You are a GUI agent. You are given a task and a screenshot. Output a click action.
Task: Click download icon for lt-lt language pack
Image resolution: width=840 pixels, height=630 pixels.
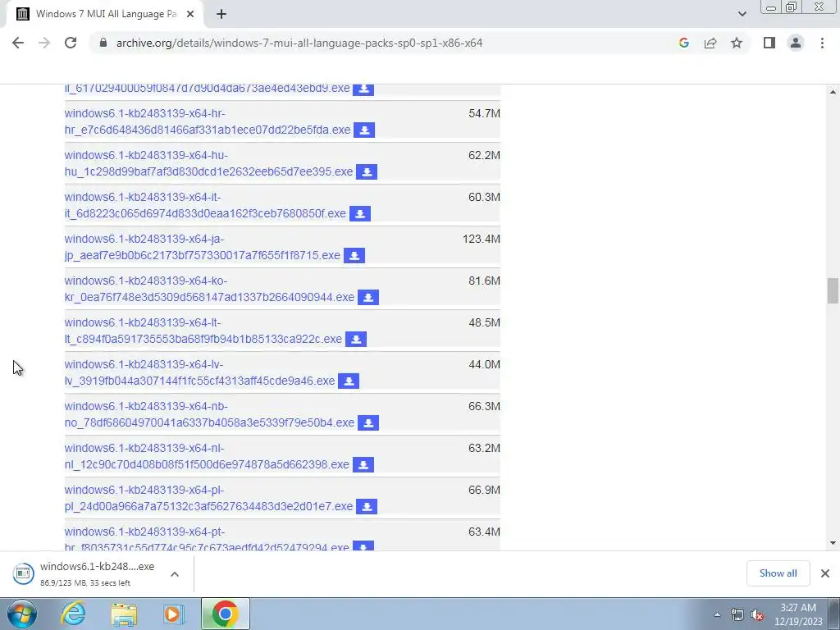click(x=356, y=339)
